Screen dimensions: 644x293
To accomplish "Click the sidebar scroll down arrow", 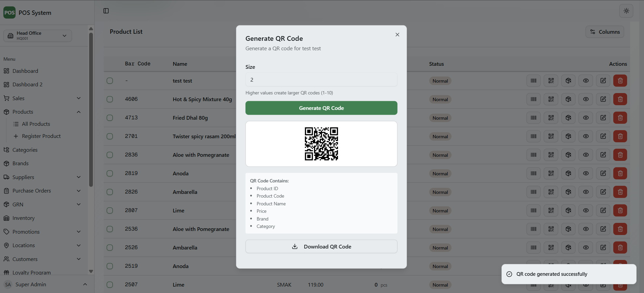I will (x=91, y=271).
